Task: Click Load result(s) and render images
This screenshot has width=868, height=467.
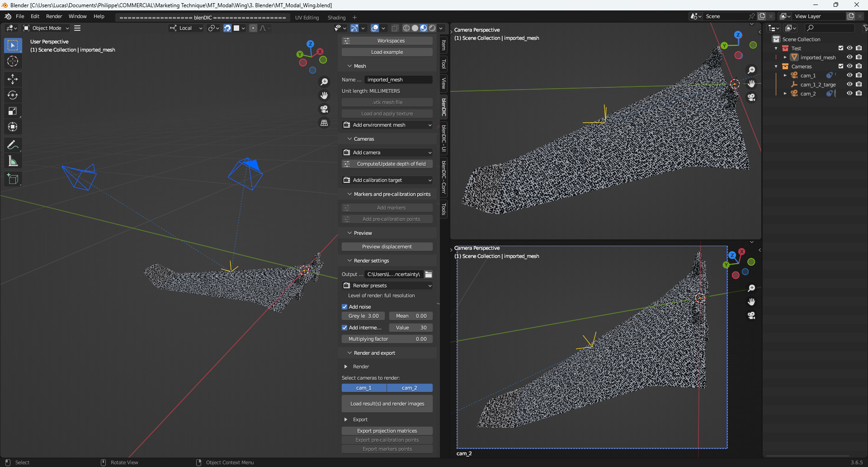Action: (x=387, y=404)
